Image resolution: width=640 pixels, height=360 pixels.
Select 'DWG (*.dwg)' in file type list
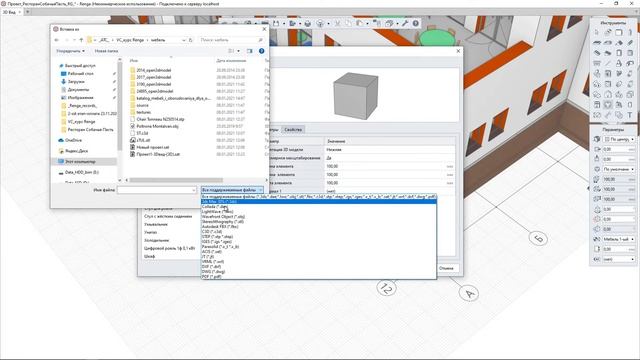pos(318,271)
